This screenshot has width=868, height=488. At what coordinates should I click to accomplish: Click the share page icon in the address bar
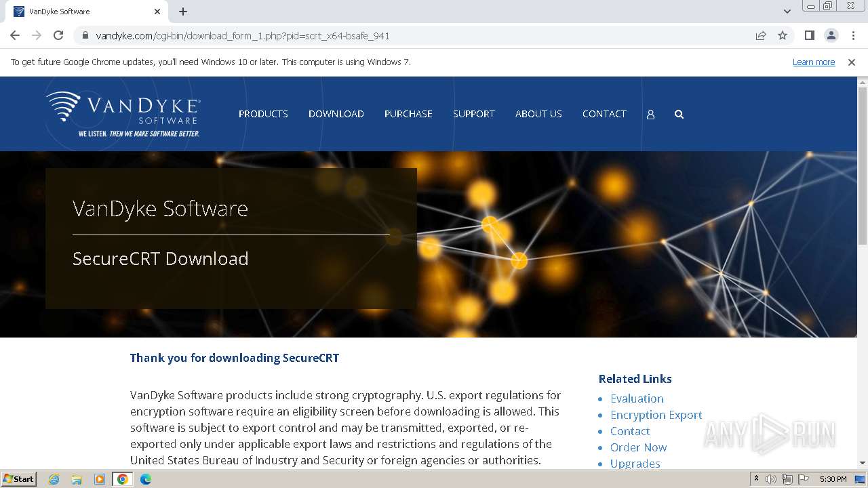tap(761, 35)
